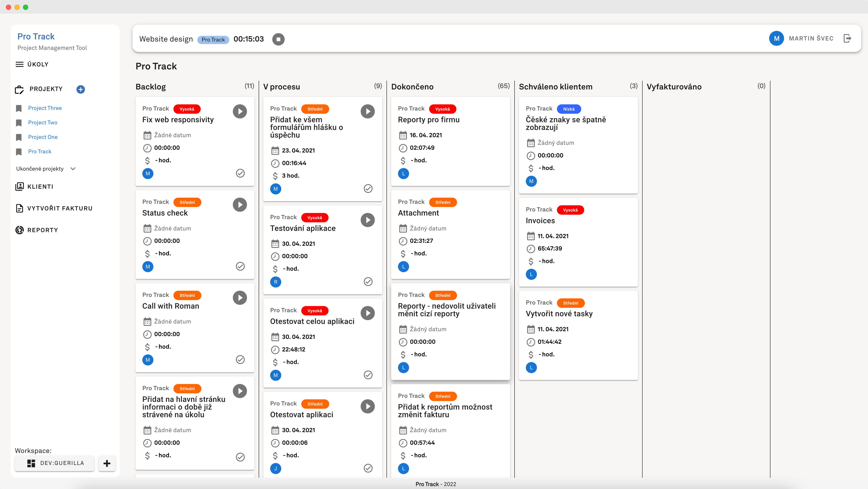868x489 pixels.
Task: Click the M avatar on Status check card
Action: click(148, 267)
